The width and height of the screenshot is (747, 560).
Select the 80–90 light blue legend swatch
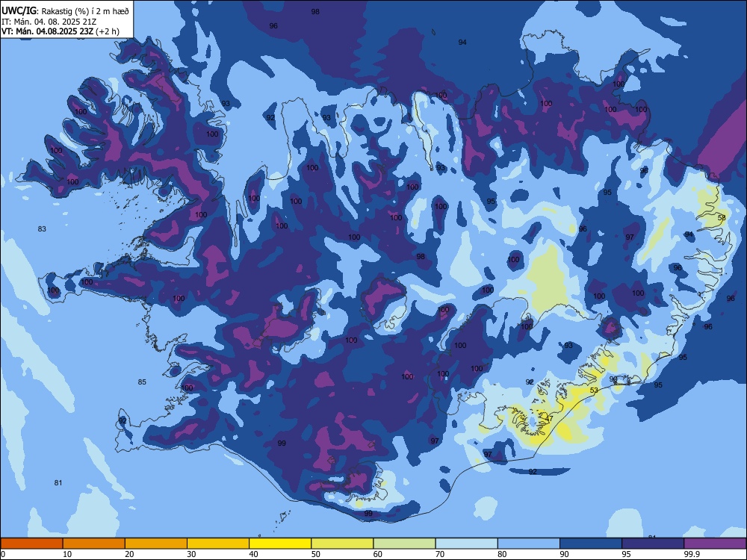coord(529,544)
